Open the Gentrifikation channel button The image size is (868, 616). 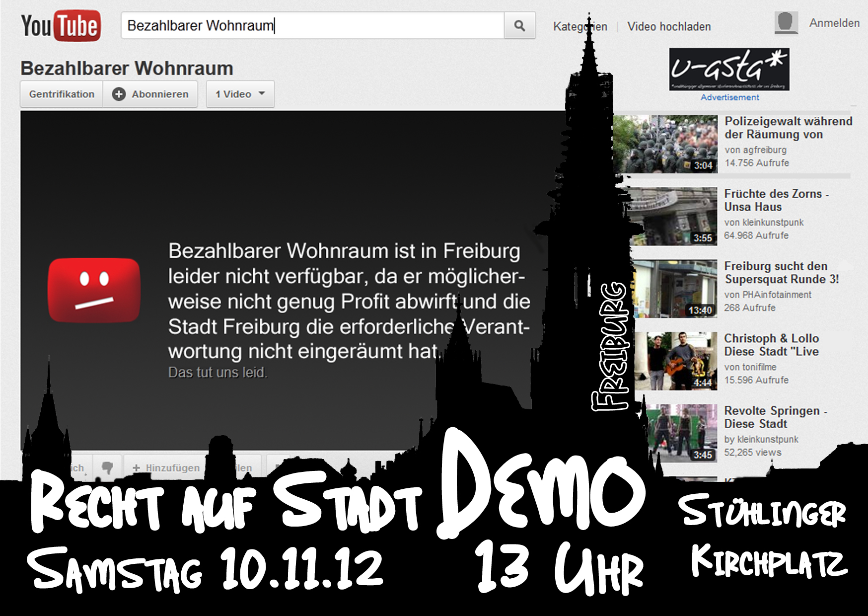[x=62, y=94]
